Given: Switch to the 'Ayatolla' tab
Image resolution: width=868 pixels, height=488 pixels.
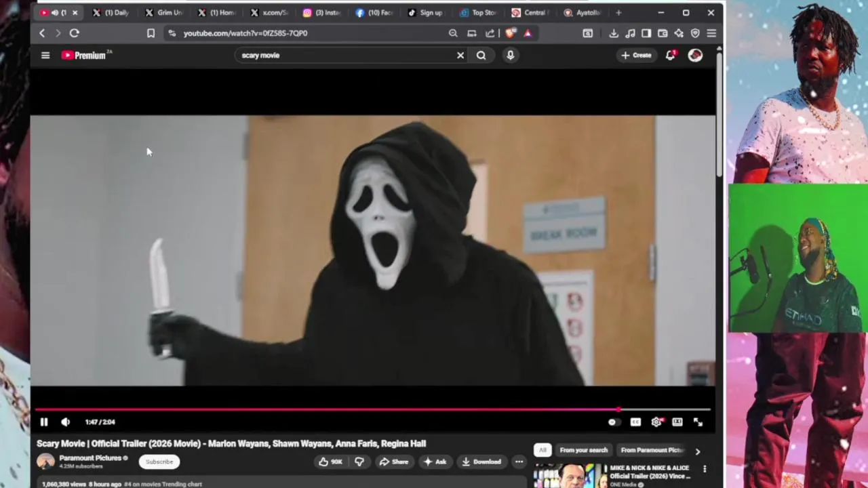Looking at the screenshot, I should click(583, 13).
